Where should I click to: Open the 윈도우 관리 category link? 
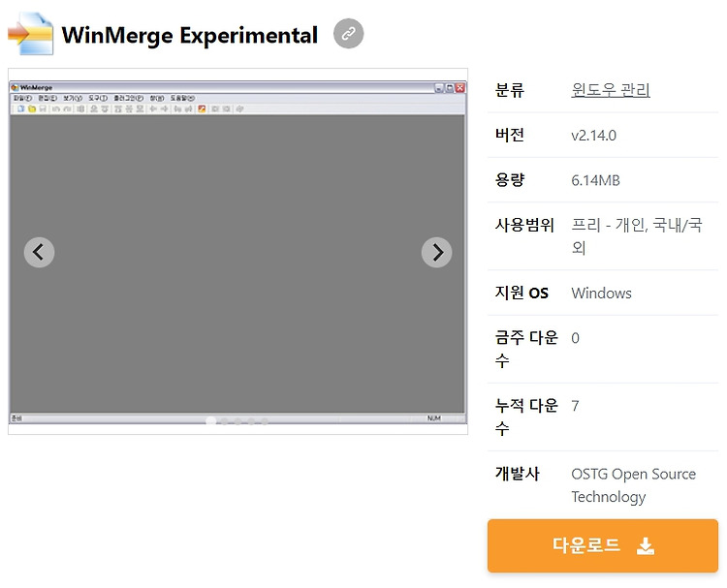click(x=610, y=90)
